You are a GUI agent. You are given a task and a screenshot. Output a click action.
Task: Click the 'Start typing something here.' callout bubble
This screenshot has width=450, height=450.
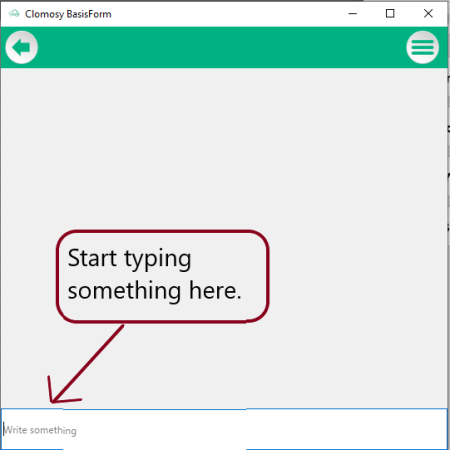pyautogui.click(x=163, y=276)
